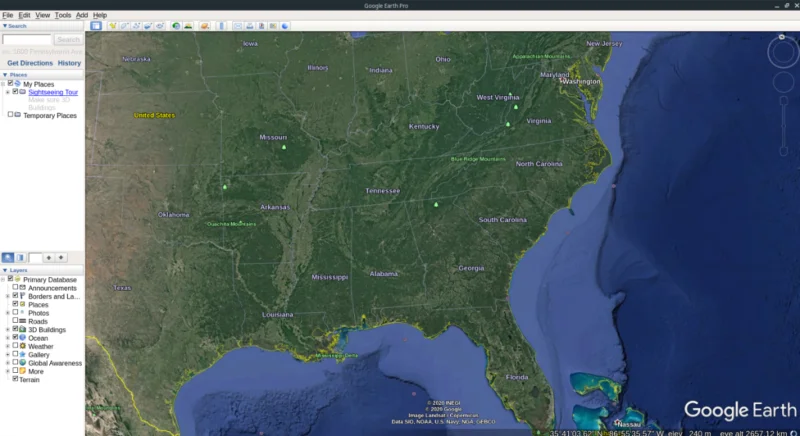
Task: Click the Save Image toolbar icon
Action: coord(261,25)
